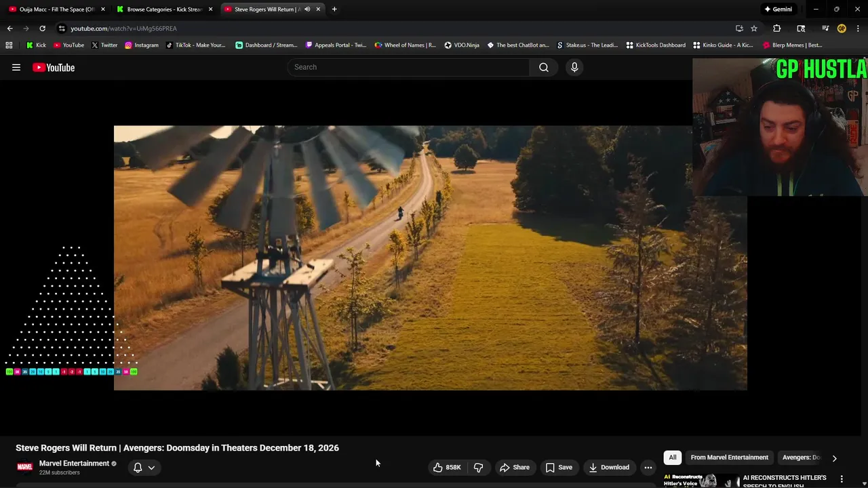
Task: Open Marvel Entertainment channel name link
Action: (x=74, y=464)
